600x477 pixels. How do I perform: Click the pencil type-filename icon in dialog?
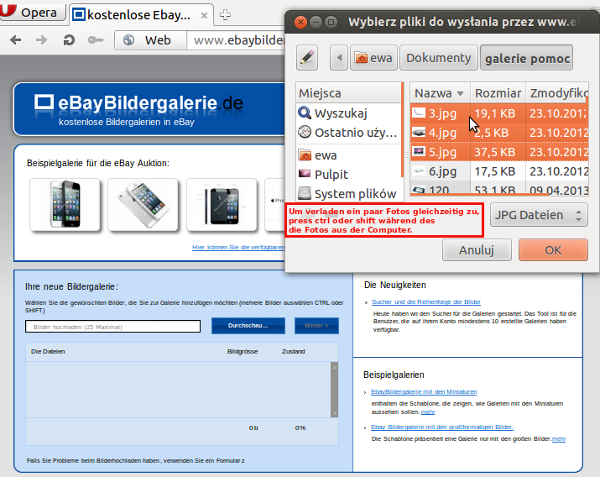307,58
